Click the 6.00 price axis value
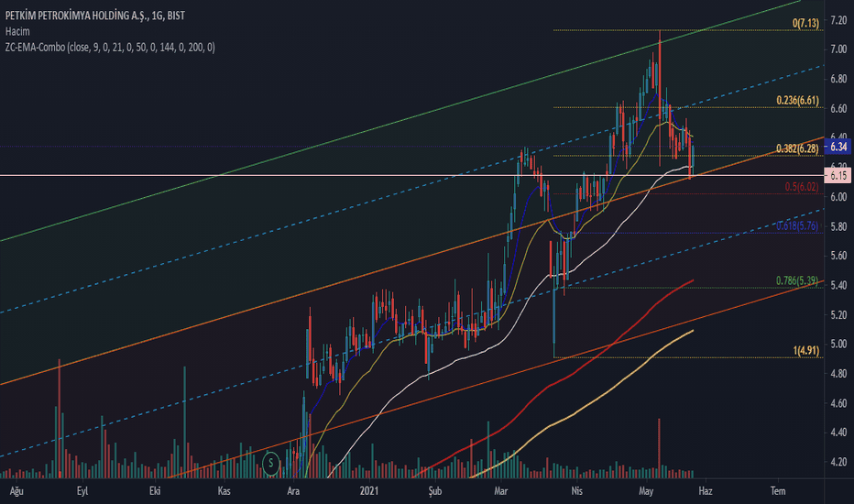The width and height of the screenshot is (854, 504). (838, 197)
